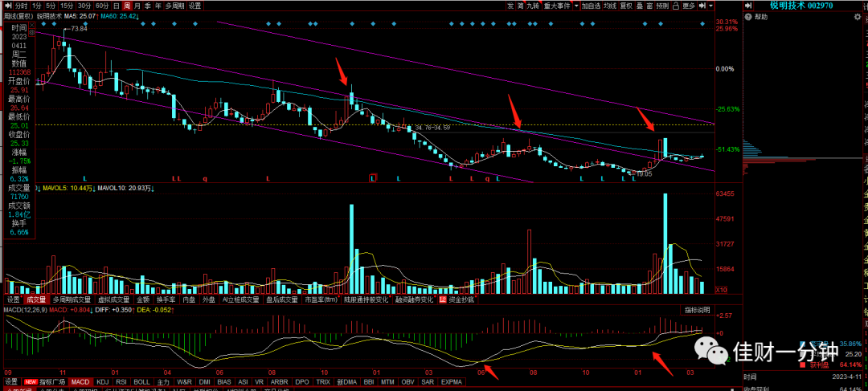868x391 pixels.
Task: Select the 5分 period
Action: click(51, 6)
